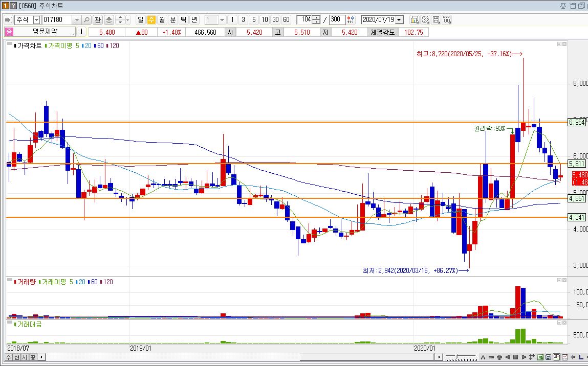
Task: Open the 주식 market type dropdown
Action: 37,20
